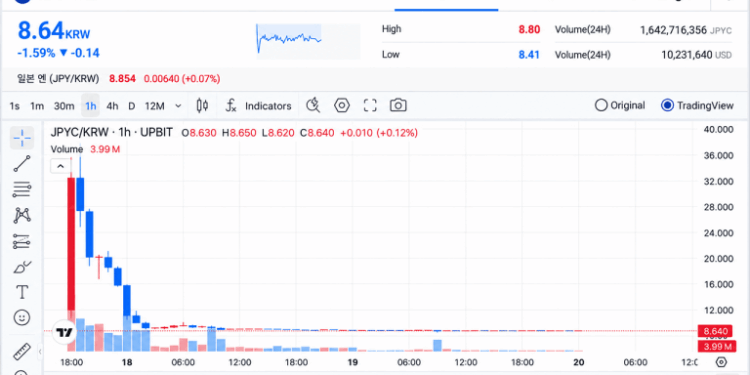The height and width of the screenshot is (375, 750).
Task: Open the emoji icons tool
Action: [22, 318]
